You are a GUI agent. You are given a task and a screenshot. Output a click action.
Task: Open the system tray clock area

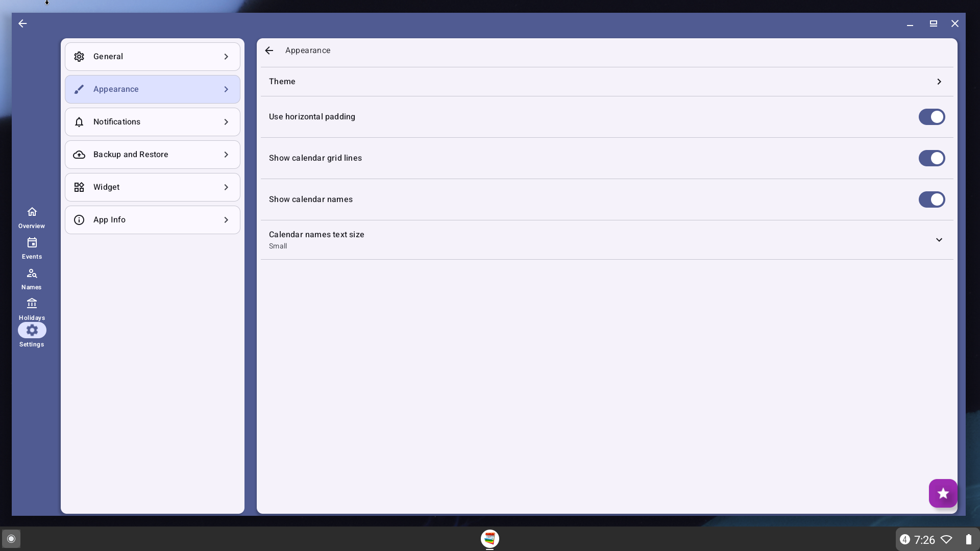[924, 540]
